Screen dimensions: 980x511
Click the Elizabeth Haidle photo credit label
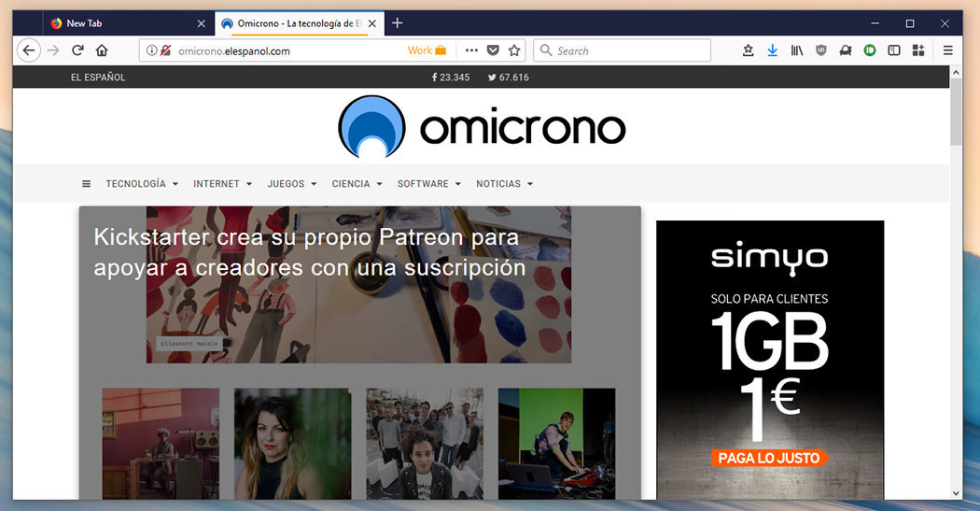(189, 344)
